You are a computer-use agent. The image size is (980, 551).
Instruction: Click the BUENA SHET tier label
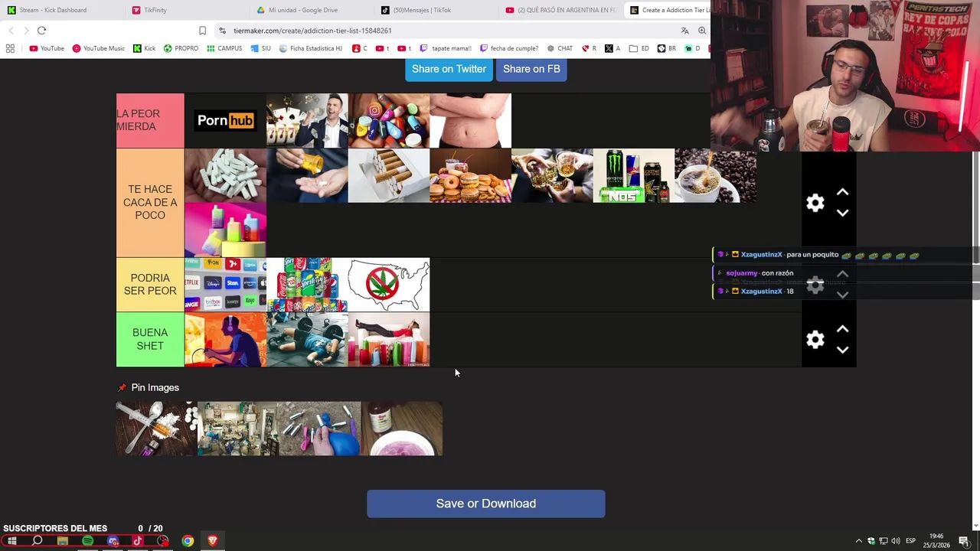coord(150,340)
